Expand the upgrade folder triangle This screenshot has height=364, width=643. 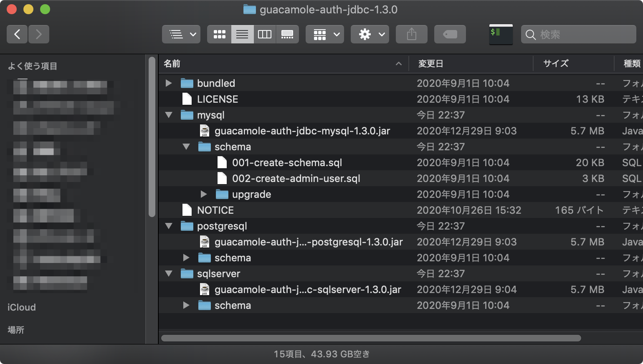pos(204,194)
